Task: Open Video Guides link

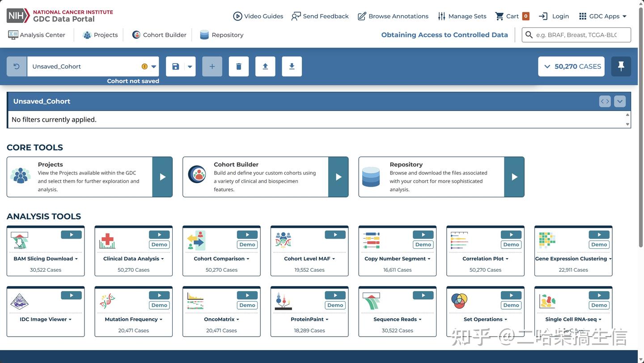Action: click(x=258, y=16)
